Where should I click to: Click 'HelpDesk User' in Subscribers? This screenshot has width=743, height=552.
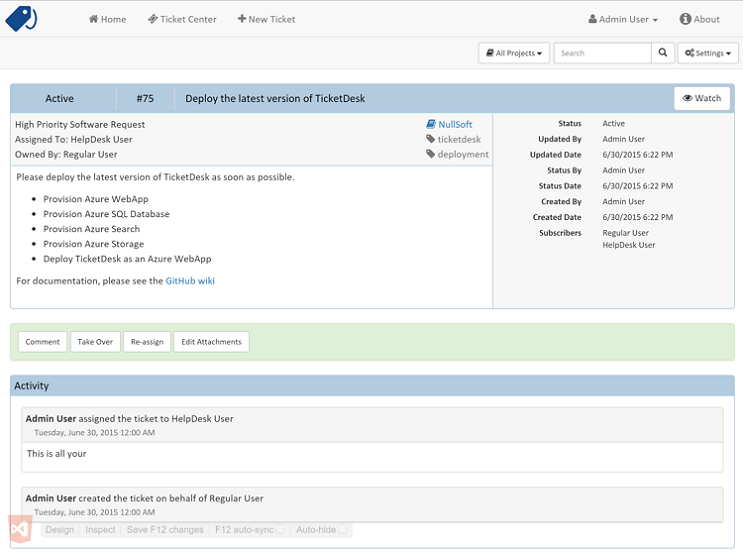pos(629,245)
